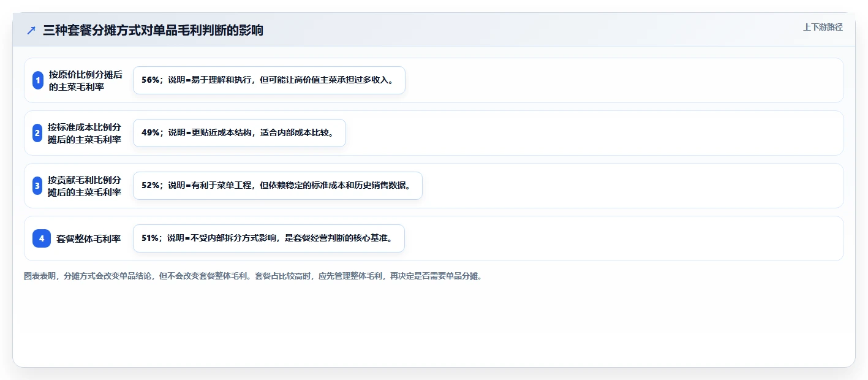Image resolution: width=868 pixels, height=380 pixels.
Task: Click the 52% value box about 有利于菜单工程
Action: point(277,186)
